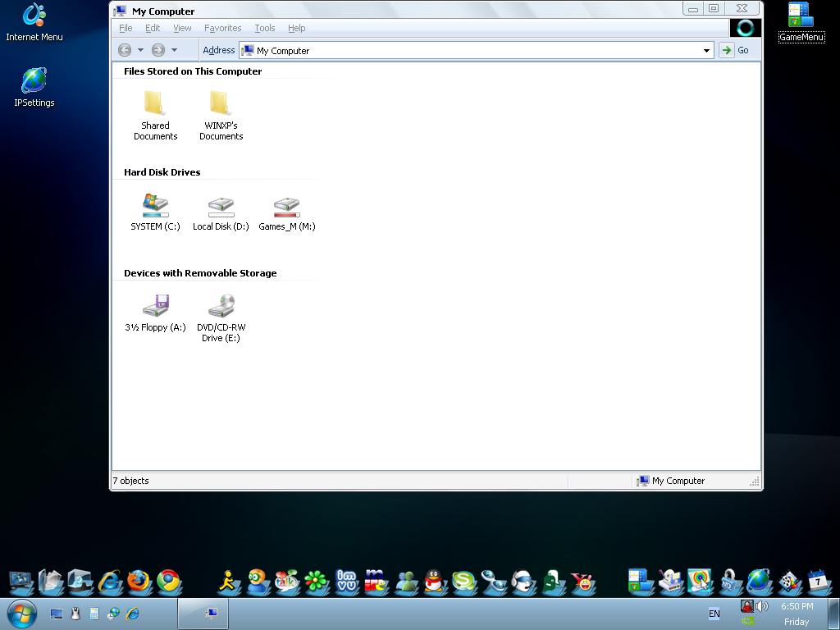Expand the Back button history dropdown
Screen dimensions: 840x630
pos(140,50)
